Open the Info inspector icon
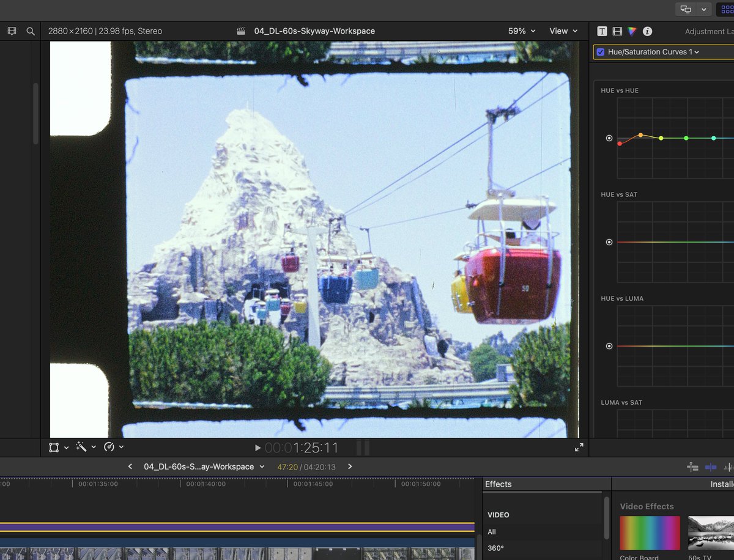 click(647, 31)
